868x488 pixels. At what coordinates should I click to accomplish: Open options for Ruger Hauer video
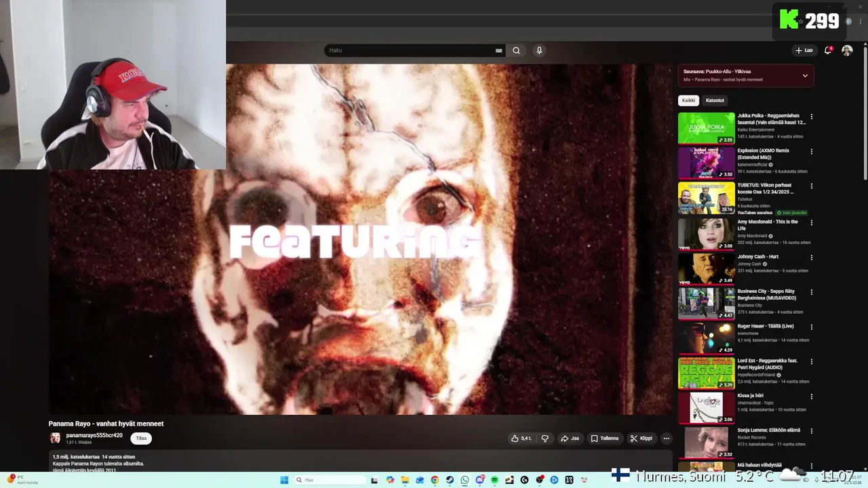coord(811,327)
